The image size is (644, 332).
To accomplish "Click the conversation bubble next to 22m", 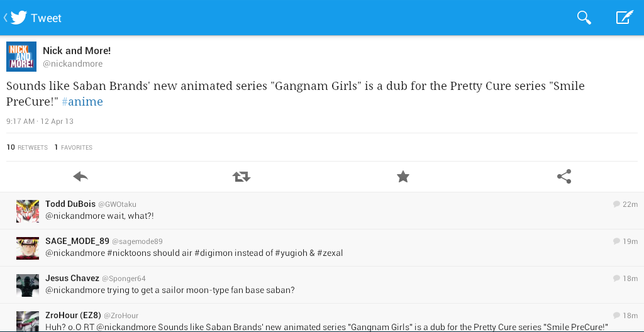I will tap(616, 204).
